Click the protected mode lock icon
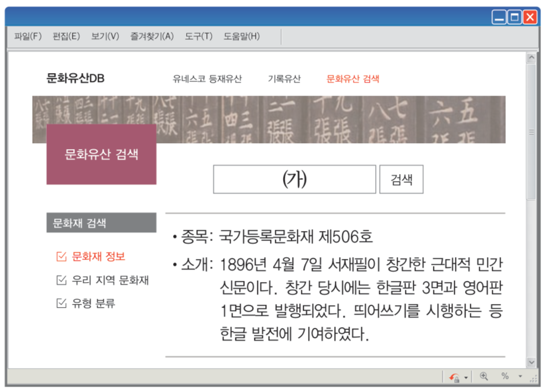This screenshot has height=392, width=547. 455,378
